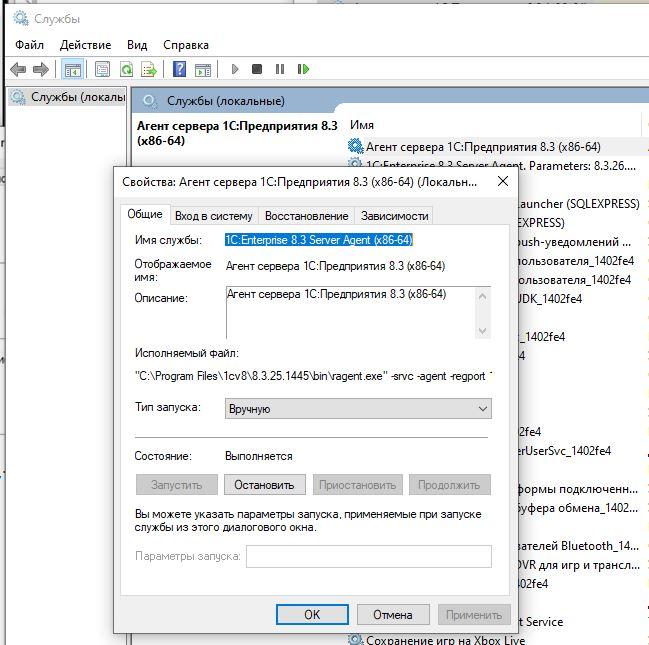This screenshot has height=645, width=649.
Task: Open the Действие menu
Action: coord(85,45)
